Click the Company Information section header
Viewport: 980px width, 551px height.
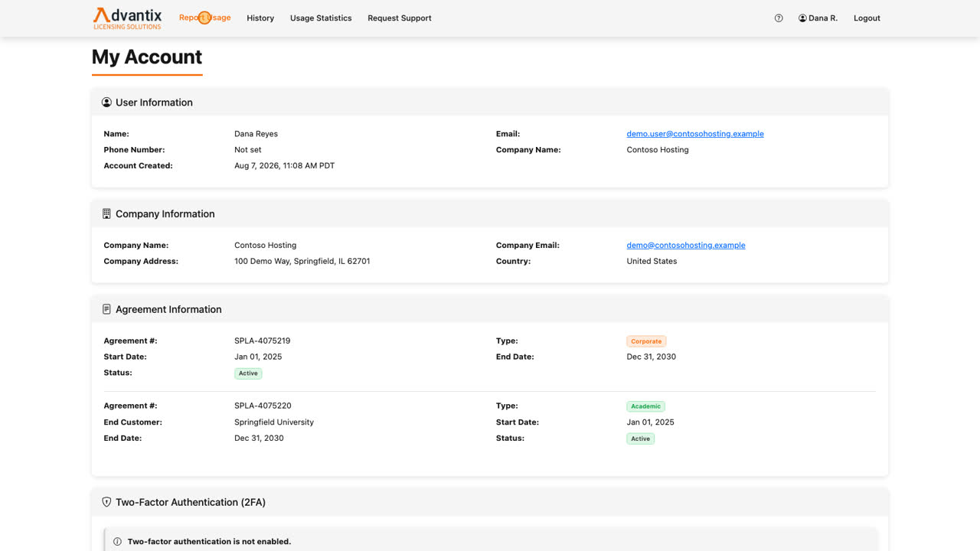[490, 214]
